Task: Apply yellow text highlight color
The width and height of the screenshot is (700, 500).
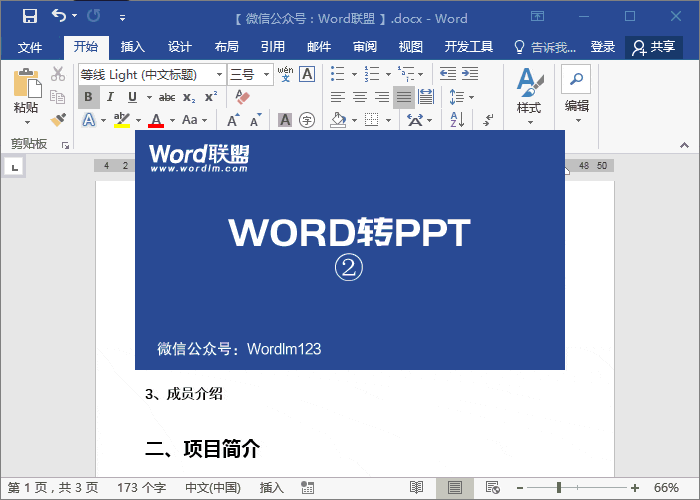Action: [x=121, y=120]
